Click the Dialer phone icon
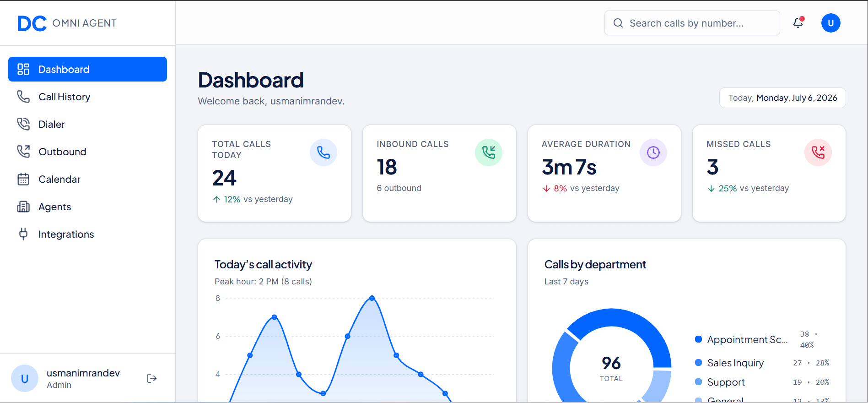868x403 pixels. point(23,124)
